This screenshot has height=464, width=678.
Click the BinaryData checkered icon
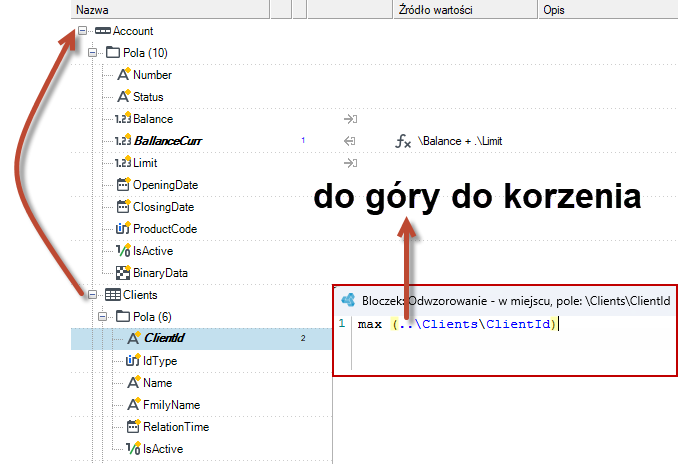pos(123,272)
